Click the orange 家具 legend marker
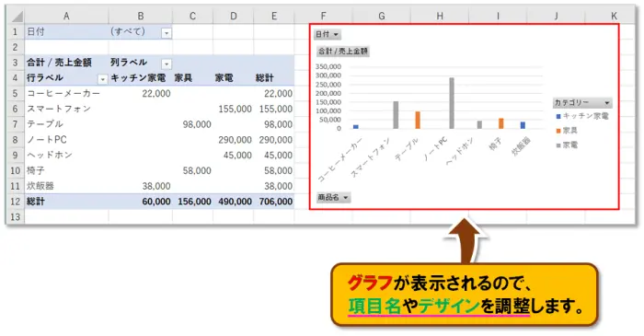 (558, 131)
